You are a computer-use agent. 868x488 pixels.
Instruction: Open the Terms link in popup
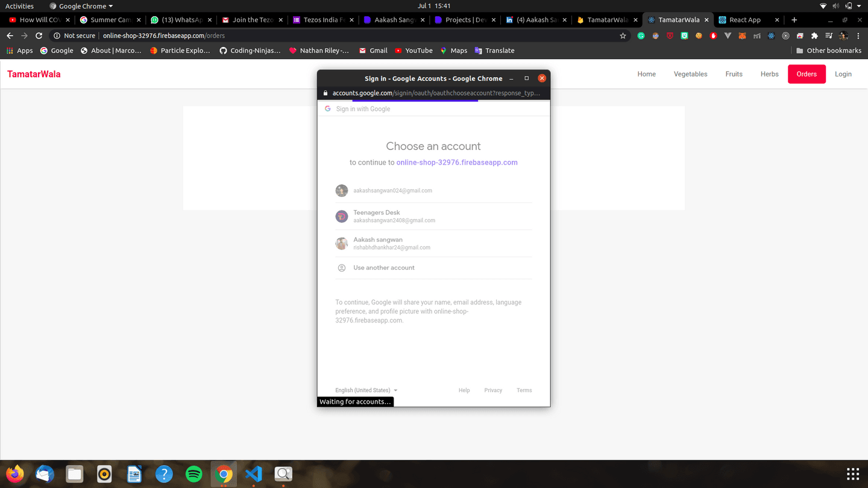coord(524,390)
